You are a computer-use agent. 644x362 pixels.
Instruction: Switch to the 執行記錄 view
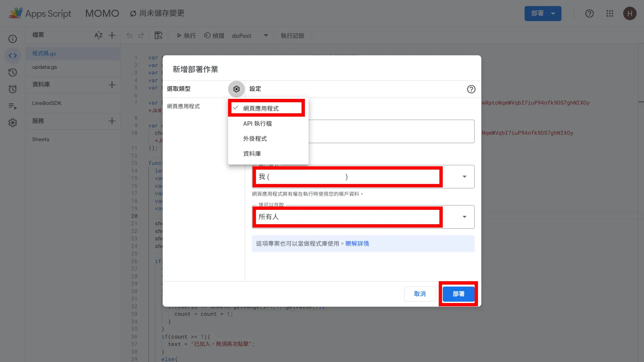click(x=292, y=36)
